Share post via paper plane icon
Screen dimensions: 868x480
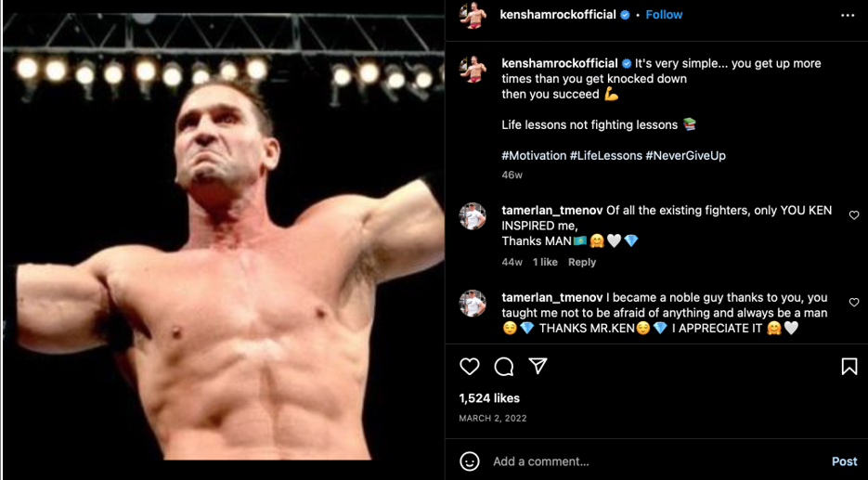coord(538,367)
